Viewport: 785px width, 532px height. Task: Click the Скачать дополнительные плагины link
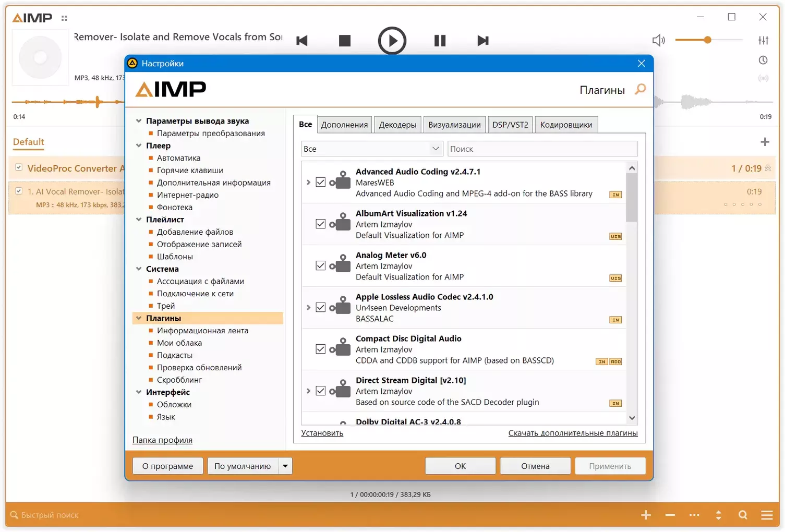(573, 433)
